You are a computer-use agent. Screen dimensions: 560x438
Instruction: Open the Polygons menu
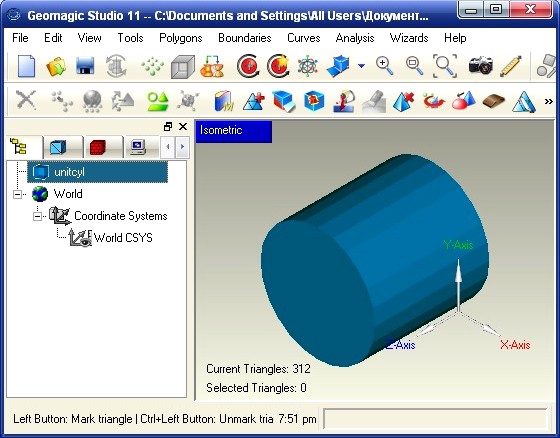[x=181, y=38]
